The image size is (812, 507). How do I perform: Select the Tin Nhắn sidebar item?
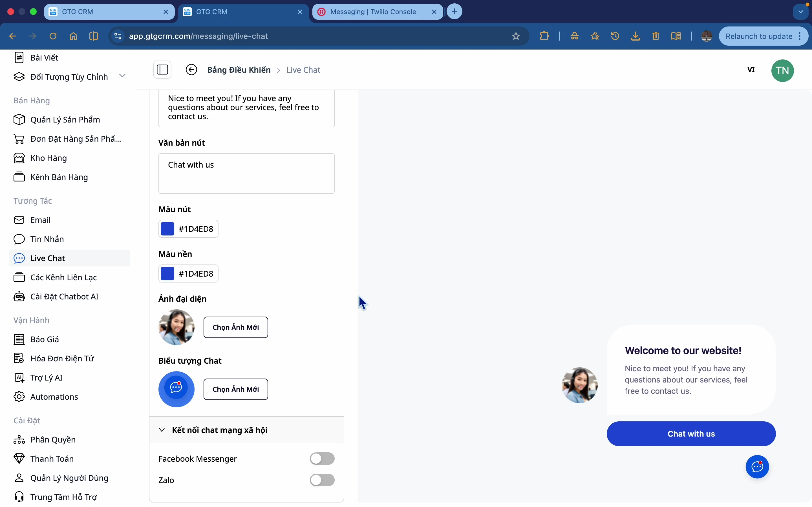(47, 239)
